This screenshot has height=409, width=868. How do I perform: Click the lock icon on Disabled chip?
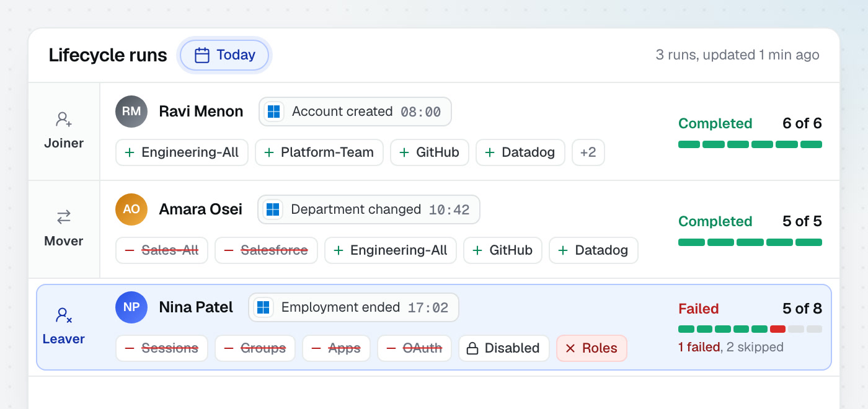[472, 348]
